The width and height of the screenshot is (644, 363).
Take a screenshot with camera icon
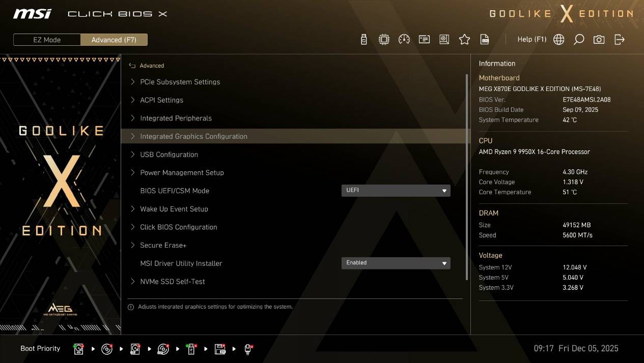599,40
